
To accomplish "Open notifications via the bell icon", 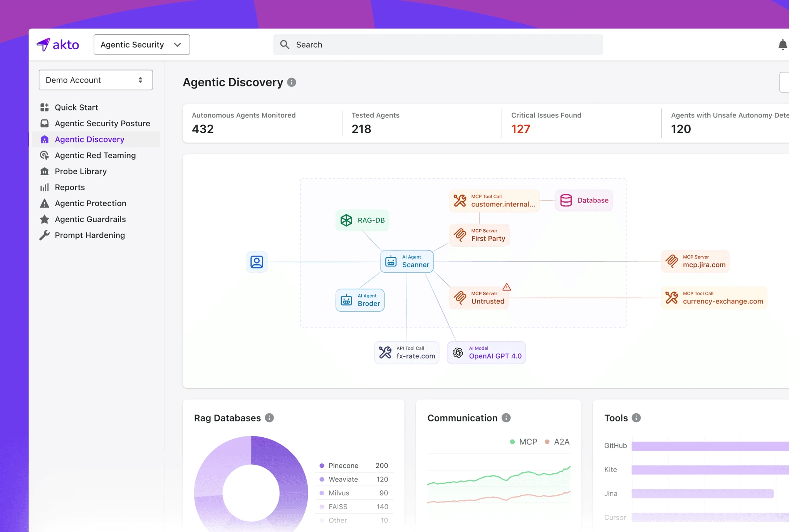I will 783,44.
